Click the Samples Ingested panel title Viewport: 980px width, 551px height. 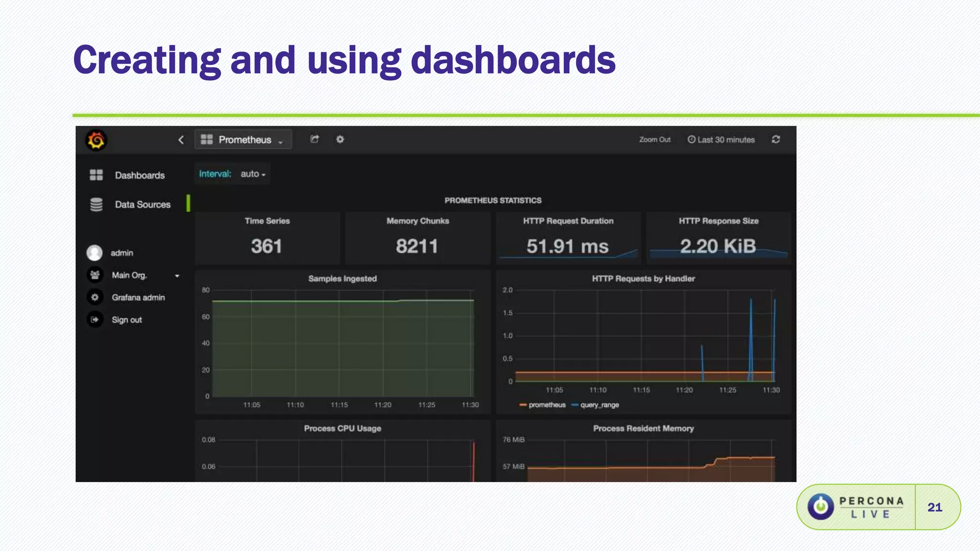pyautogui.click(x=342, y=278)
